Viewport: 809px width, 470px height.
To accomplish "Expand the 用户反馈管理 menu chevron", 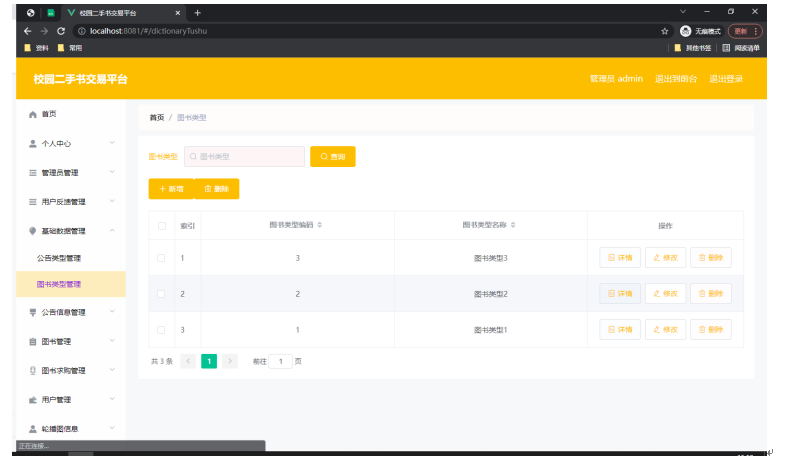I will pos(112,201).
